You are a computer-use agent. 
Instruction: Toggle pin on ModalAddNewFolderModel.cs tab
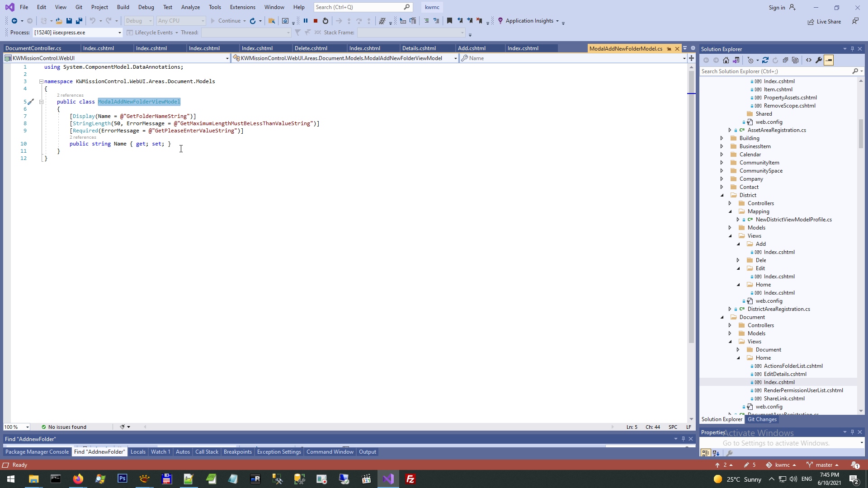669,49
